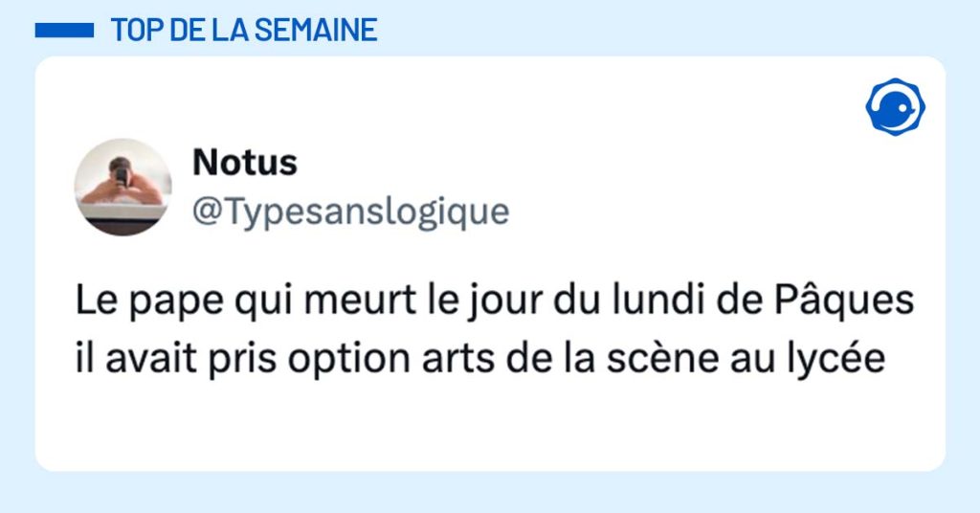Click the blue bar beside the heading
The height and width of the screenshot is (513, 980).
(64, 31)
